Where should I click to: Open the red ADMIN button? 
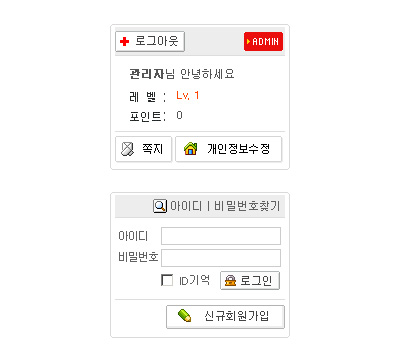click(x=263, y=42)
